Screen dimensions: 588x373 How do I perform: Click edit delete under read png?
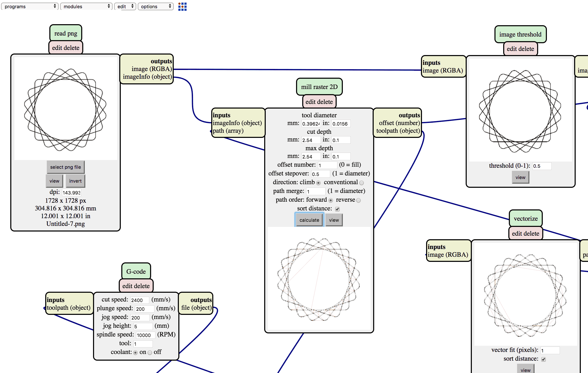pos(66,48)
